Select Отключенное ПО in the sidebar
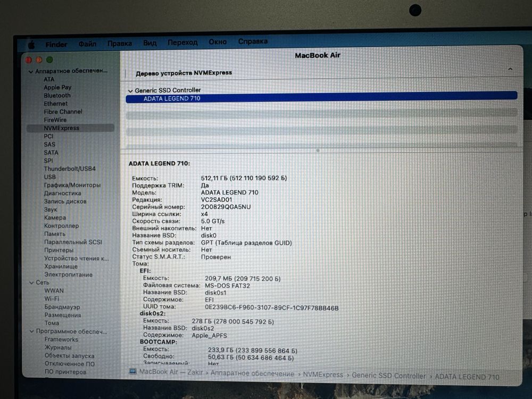 click(x=70, y=364)
